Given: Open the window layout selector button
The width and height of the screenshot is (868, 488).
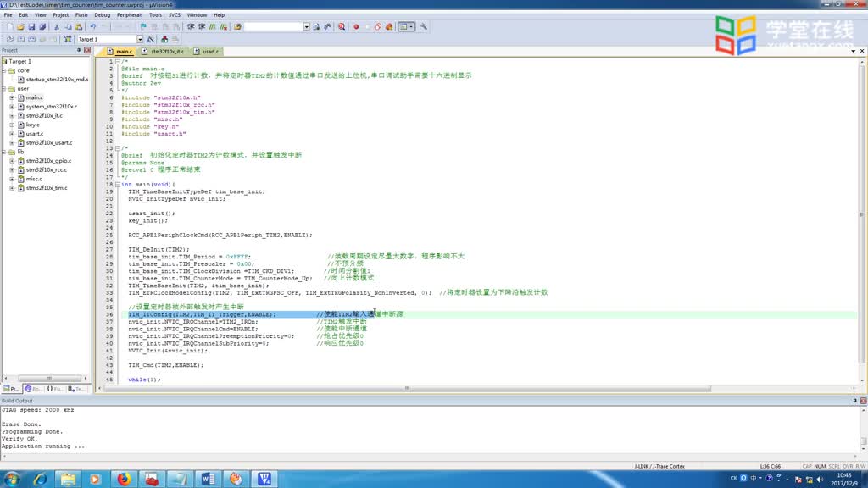Looking at the screenshot, I should pyautogui.click(x=406, y=26).
